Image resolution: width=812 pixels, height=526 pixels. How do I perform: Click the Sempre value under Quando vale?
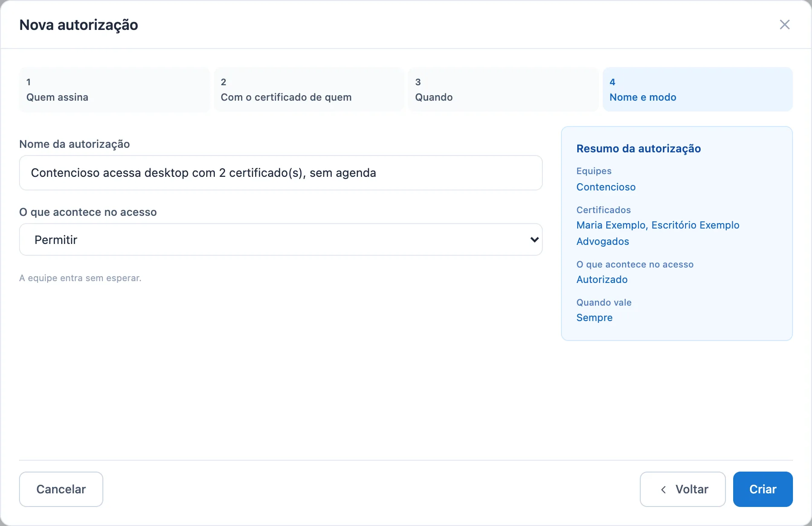[x=594, y=317]
